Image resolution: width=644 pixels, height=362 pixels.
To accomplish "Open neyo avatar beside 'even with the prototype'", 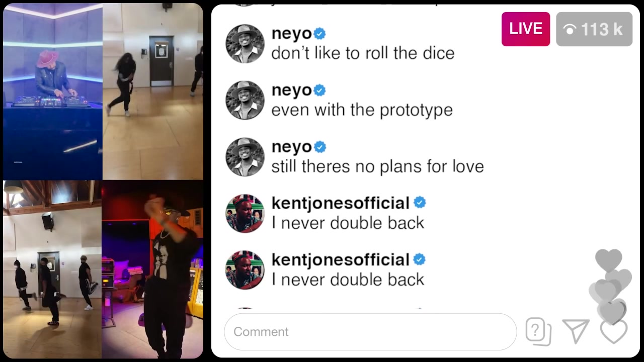I will [x=245, y=100].
